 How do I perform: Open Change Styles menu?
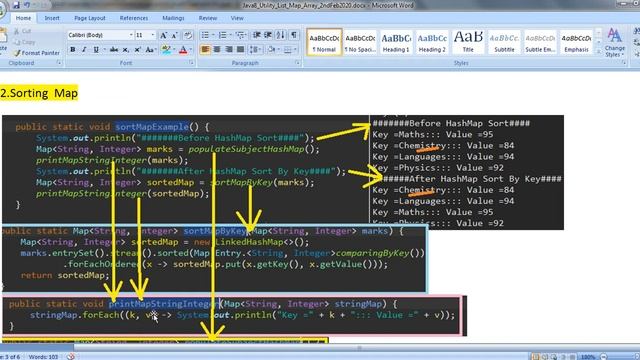[x=615, y=42]
